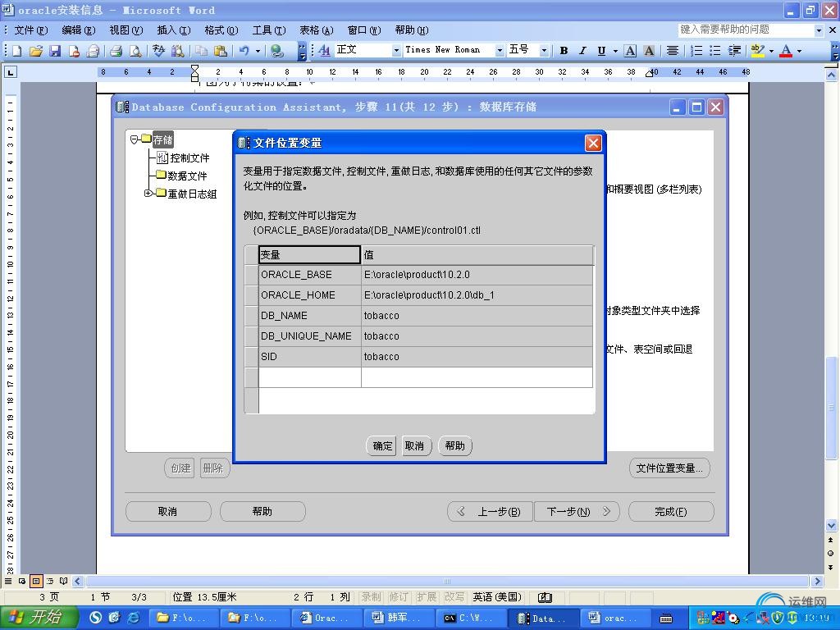The image size is (840, 630).
Task: Toggle bold formatting
Action: 564,50
